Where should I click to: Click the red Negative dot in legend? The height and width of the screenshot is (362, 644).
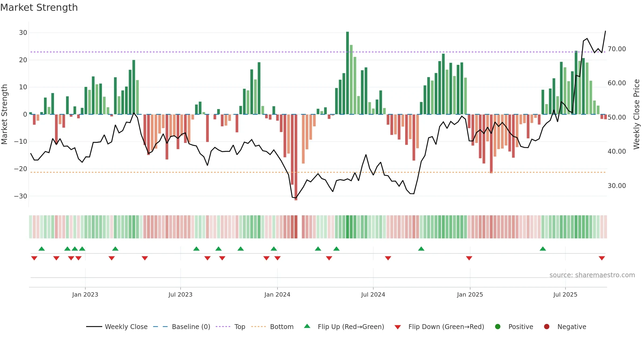[x=547, y=327]
